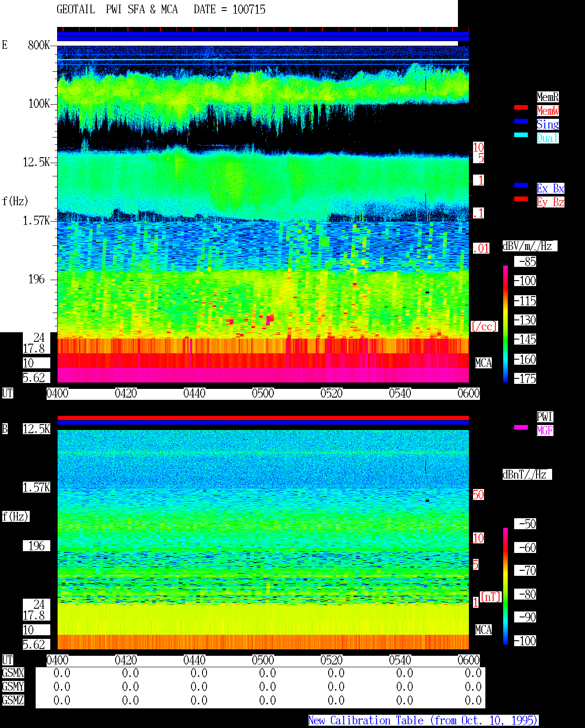The height and width of the screenshot is (728, 585).
Task: Select the red Ey Bz legend marker
Action: 521,199
